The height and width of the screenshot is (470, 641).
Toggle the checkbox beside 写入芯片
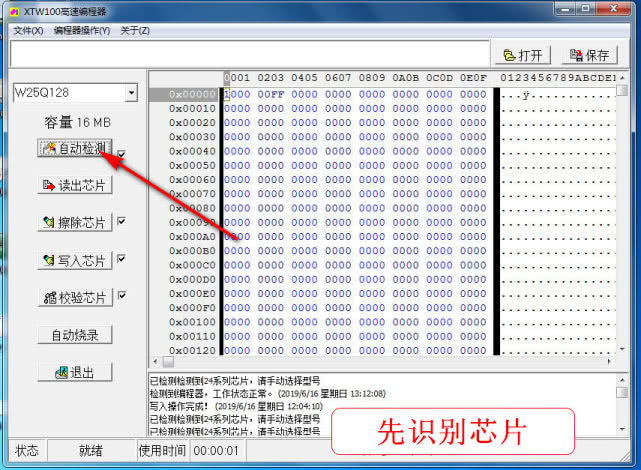click(121, 258)
